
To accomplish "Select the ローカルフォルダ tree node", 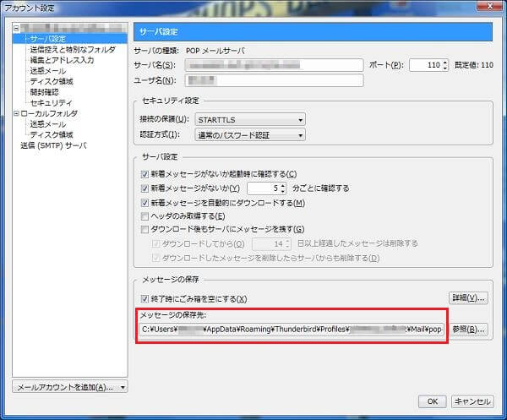I will (49, 113).
